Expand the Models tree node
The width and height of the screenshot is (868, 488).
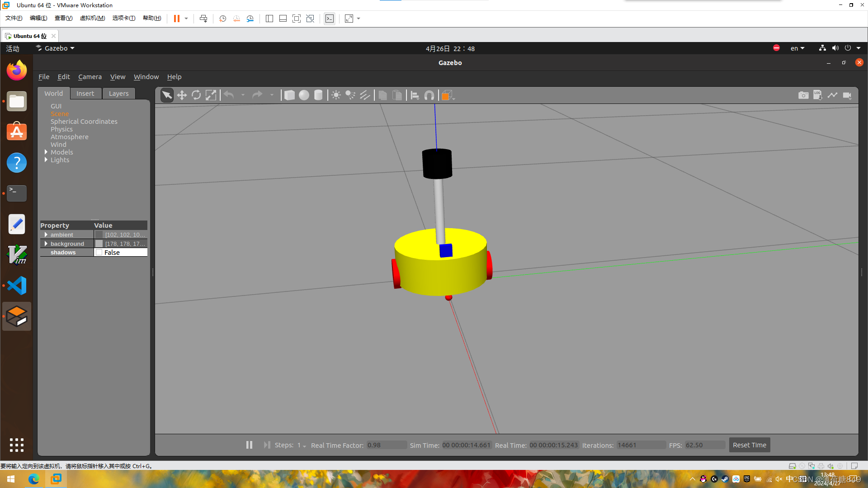(46, 152)
